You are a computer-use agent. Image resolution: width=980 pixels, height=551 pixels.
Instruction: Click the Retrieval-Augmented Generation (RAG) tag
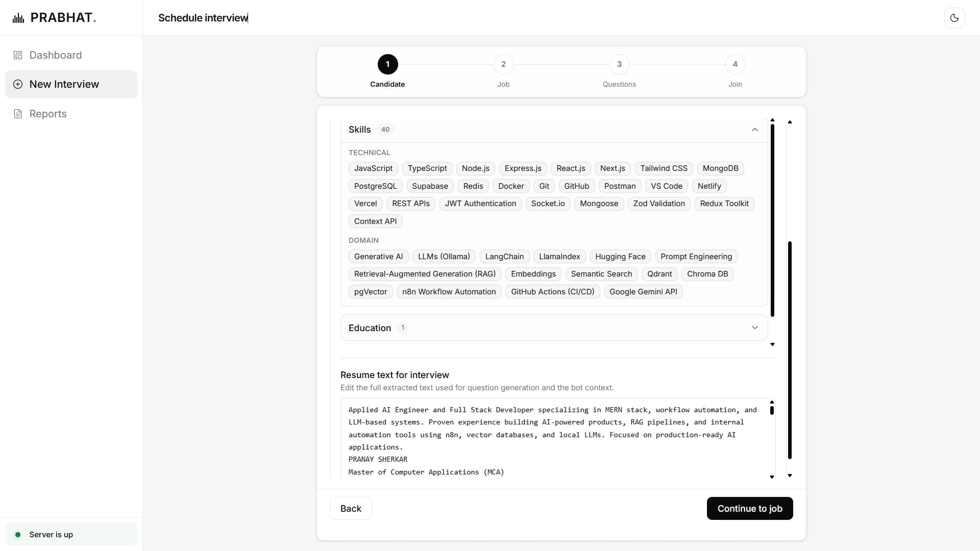[425, 274]
